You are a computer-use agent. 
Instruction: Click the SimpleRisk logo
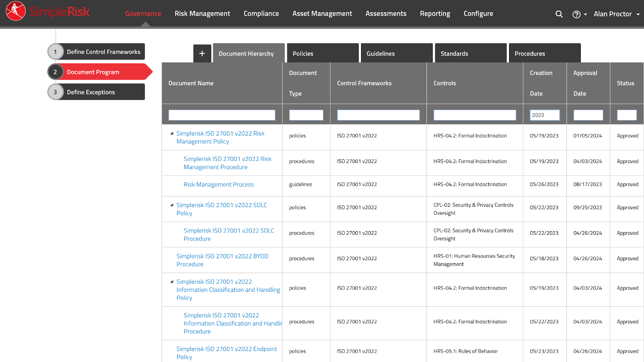(x=47, y=11)
